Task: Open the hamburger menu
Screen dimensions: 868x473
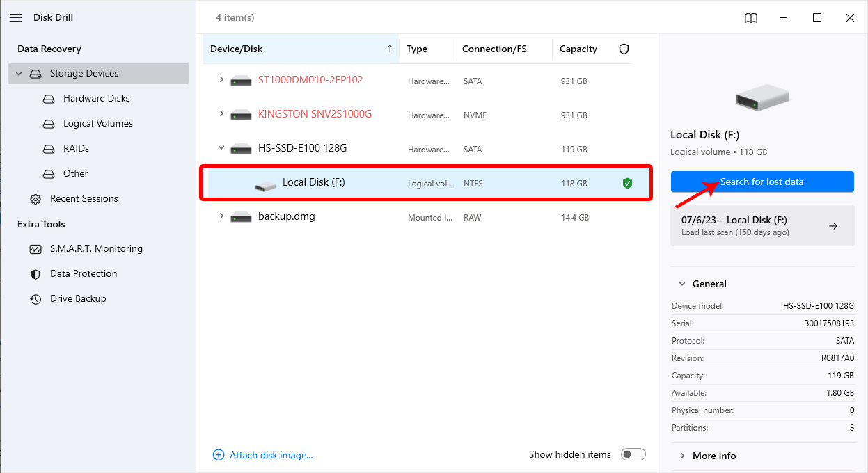Action: (x=16, y=17)
